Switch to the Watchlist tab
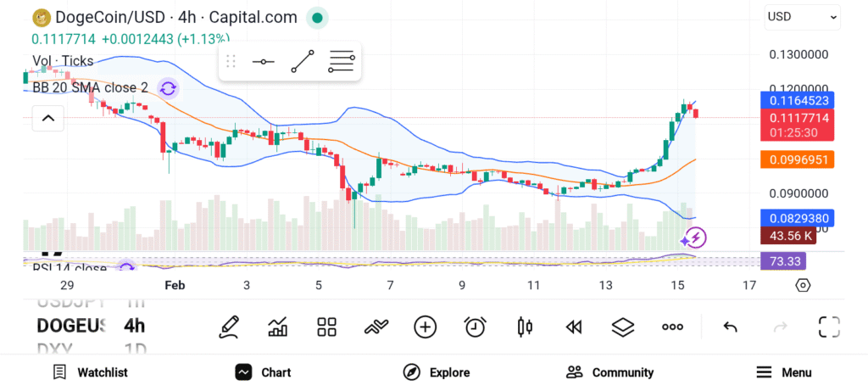The height and width of the screenshot is (391, 868). 90,372
